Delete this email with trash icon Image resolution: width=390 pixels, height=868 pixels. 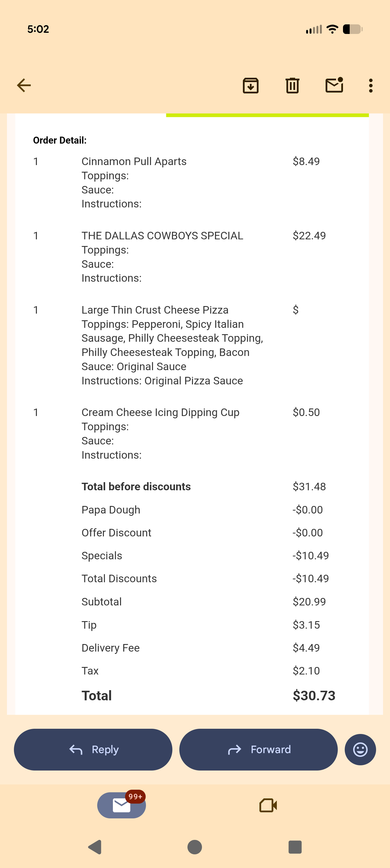pyautogui.click(x=292, y=86)
